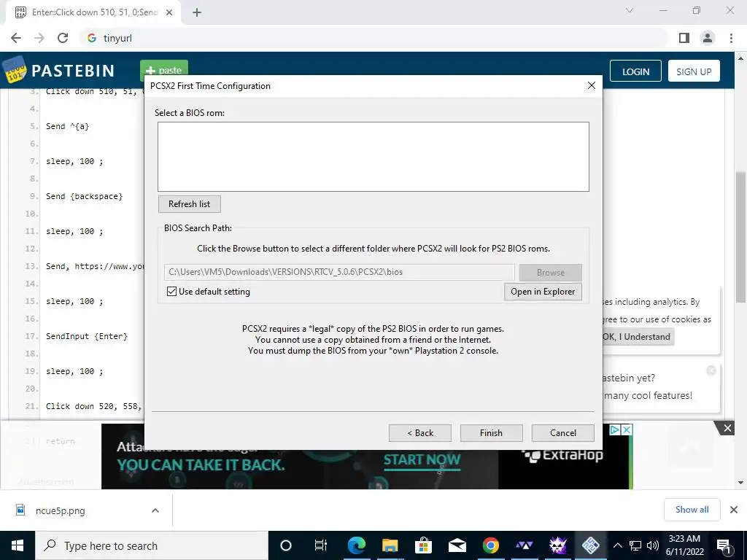The image size is (747, 560).
Task: Close the current Chrome tab
Action: coord(169,12)
